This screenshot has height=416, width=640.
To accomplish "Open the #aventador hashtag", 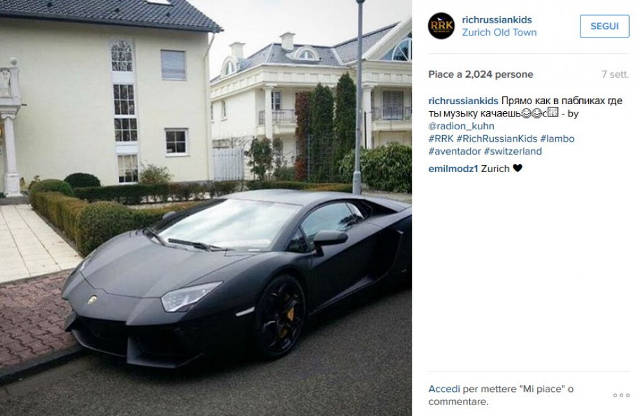I will 455,151.
